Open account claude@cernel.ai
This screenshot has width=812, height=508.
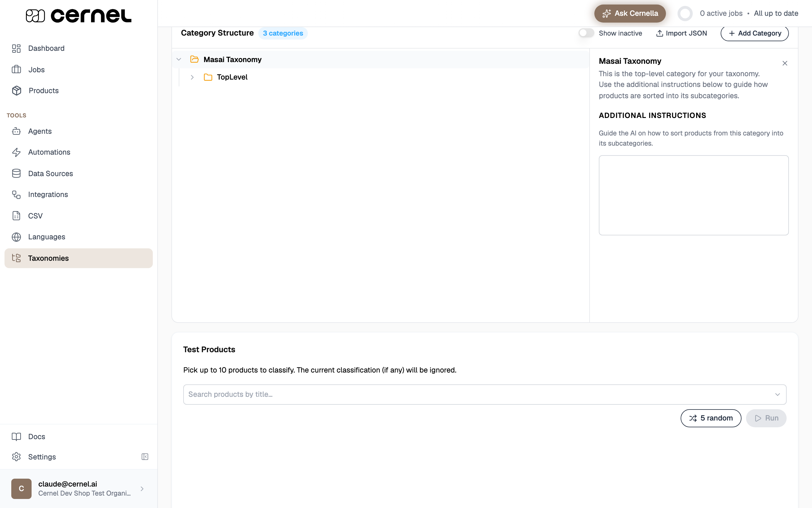tap(78, 489)
